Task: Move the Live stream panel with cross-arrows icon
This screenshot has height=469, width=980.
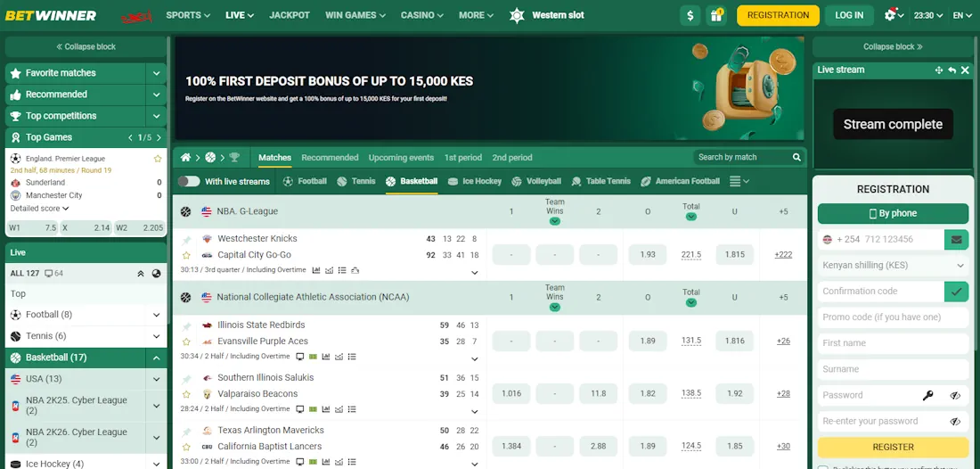Action: tap(939, 70)
